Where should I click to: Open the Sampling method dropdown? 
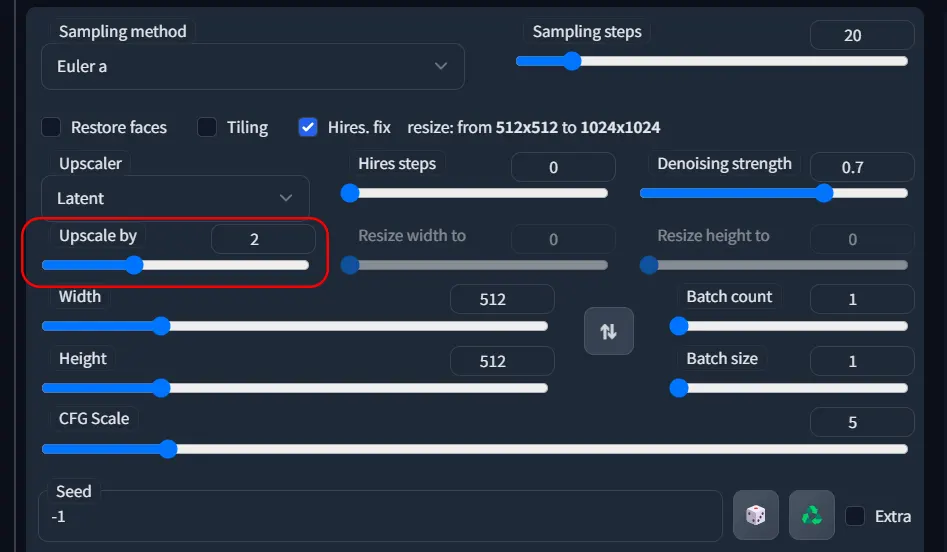tap(252, 66)
